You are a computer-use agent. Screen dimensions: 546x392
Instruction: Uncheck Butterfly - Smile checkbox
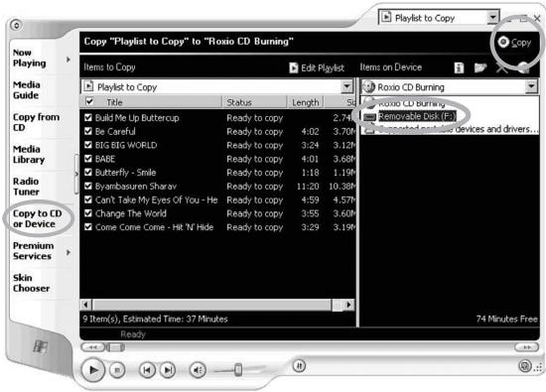[x=88, y=173]
